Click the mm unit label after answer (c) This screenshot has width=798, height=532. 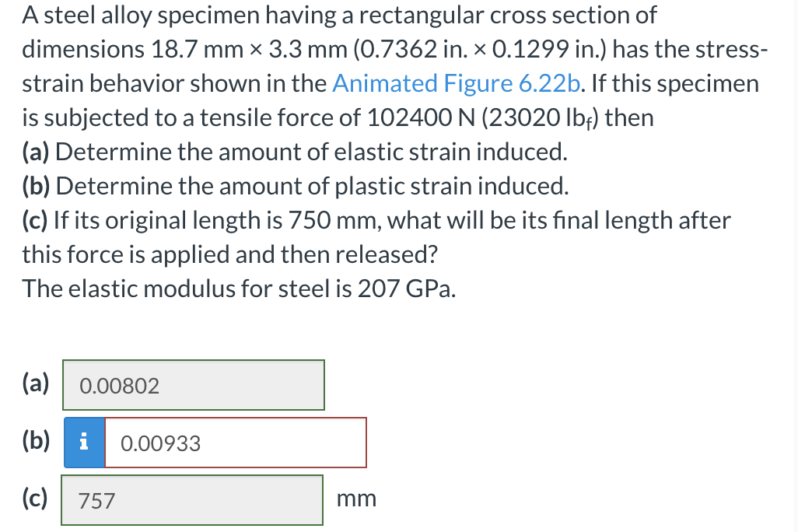[357, 499]
